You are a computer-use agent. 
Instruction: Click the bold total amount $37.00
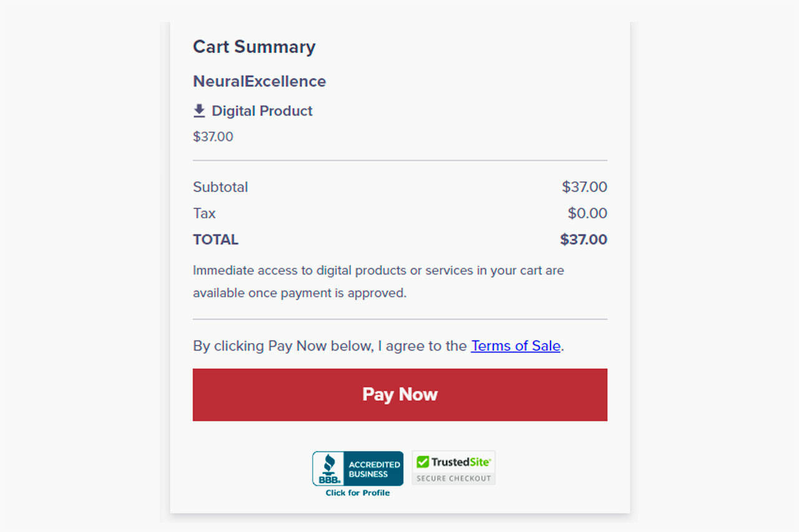tap(584, 239)
